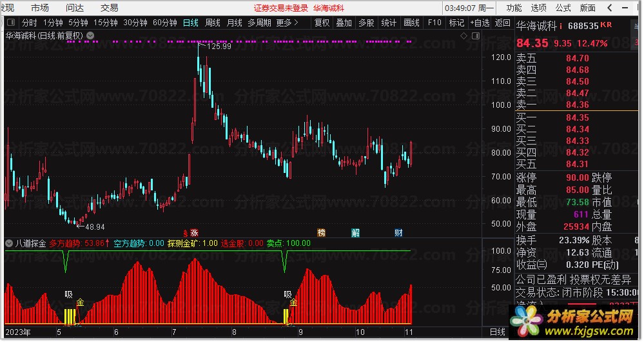The height and width of the screenshot is (342, 644).
Task: Click the 解 event marker icon
Action: pos(356,233)
